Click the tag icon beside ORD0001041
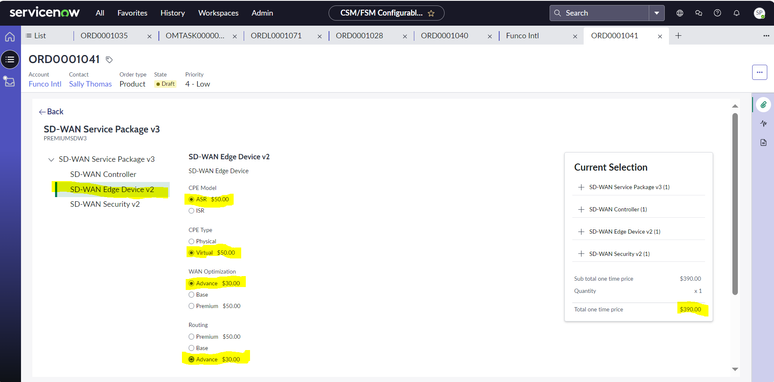Viewport: 774px width, 382px height. (109, 60)
